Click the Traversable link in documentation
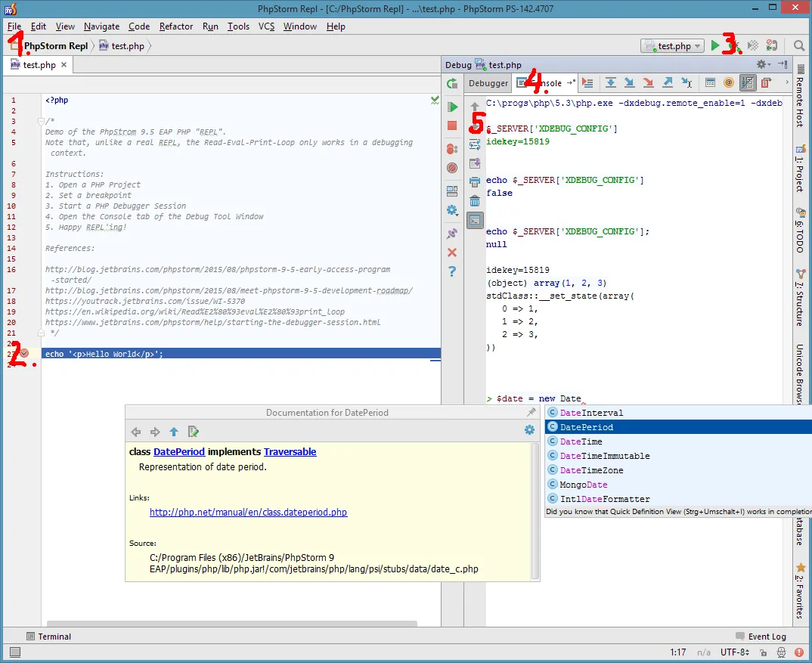 tap(290, 452)
